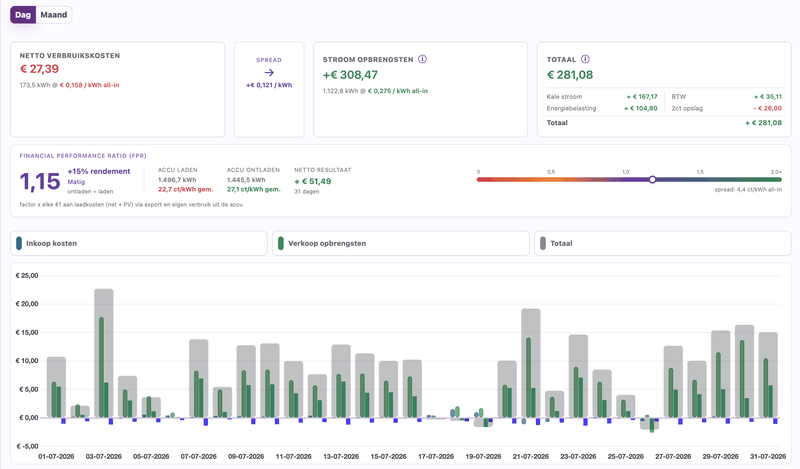Screen dimensions: 800x469
Task: Click the Financial Performance Ratio (FPR) heading
Action: click(x=83, y=156)
